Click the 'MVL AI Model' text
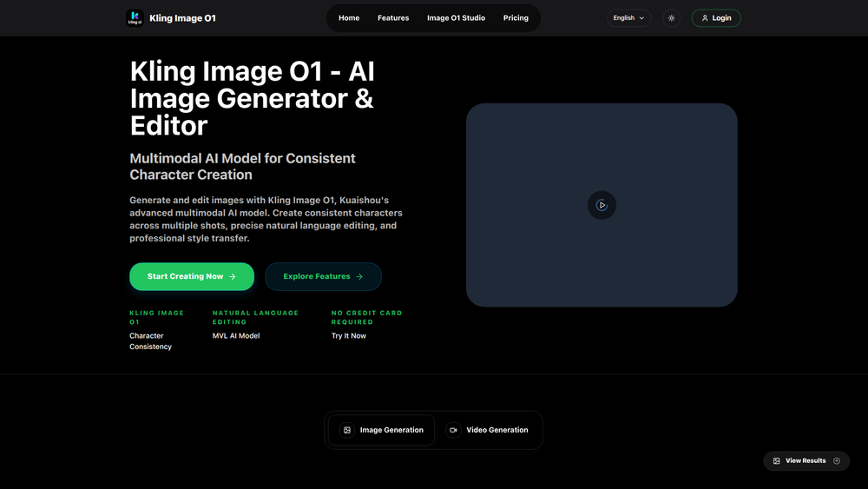 pos(236,335)
